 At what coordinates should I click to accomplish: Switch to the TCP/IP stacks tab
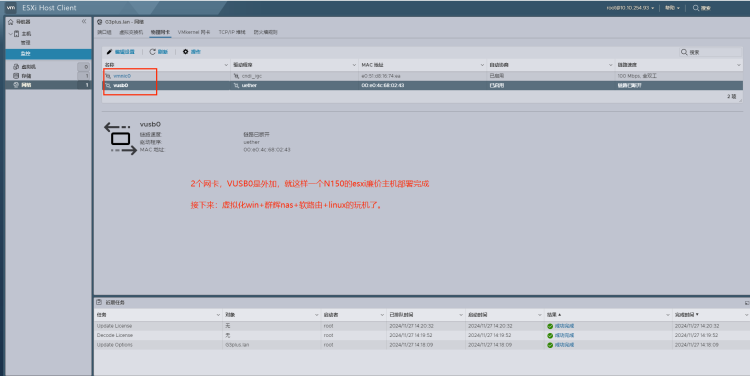[x=232, y=32]
